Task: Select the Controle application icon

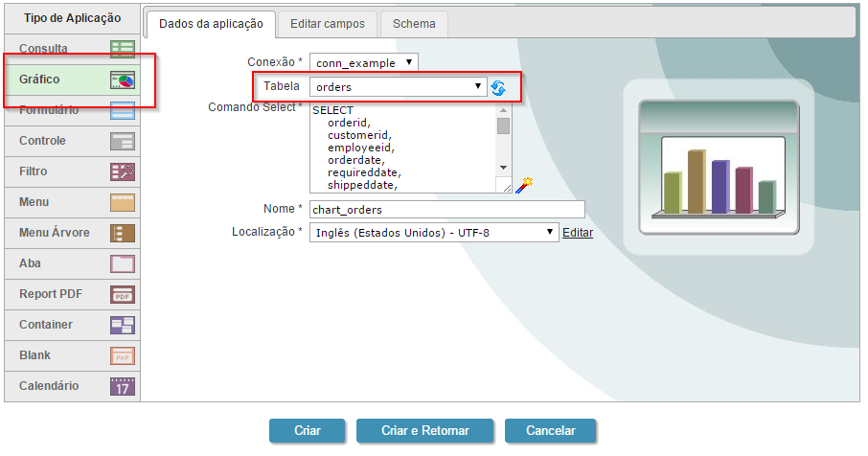Action: 122,141
